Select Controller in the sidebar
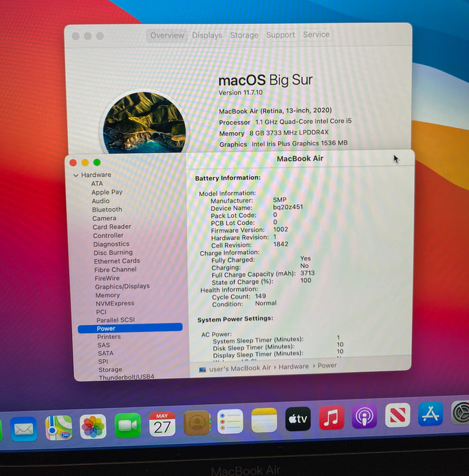Screen dimensions: 469x476 pos(108,235)
